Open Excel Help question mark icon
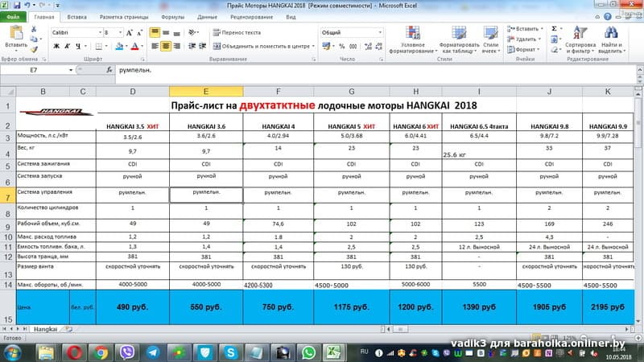The image size is (644, 362). tap(608, 17)
